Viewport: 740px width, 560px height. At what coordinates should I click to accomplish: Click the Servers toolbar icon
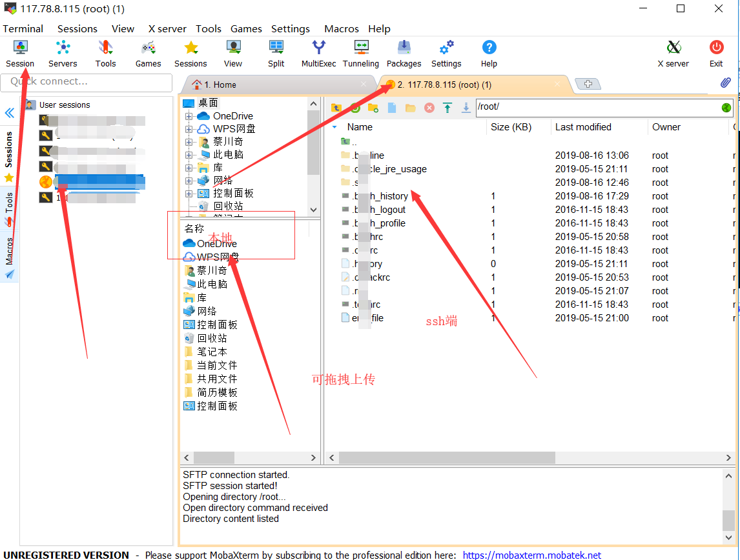pos(63,53)
